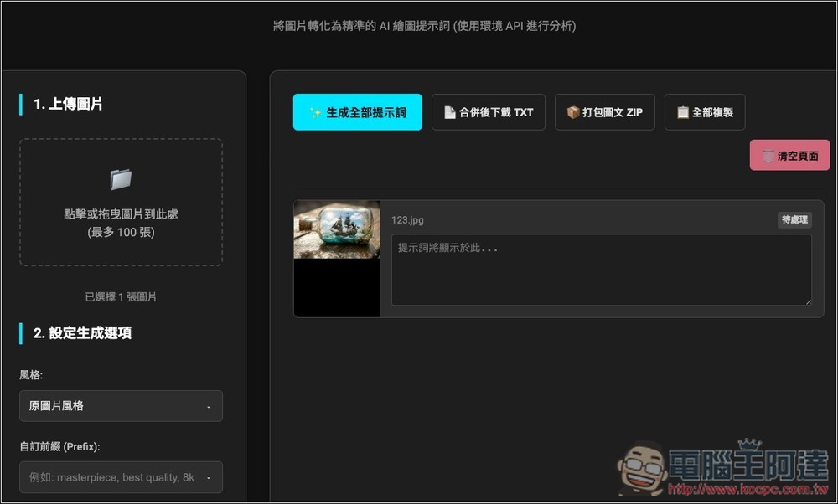The image size is (838, 504).
Task: Click the 1. 上傳圖片 section heading
Action: pos(68,104)
